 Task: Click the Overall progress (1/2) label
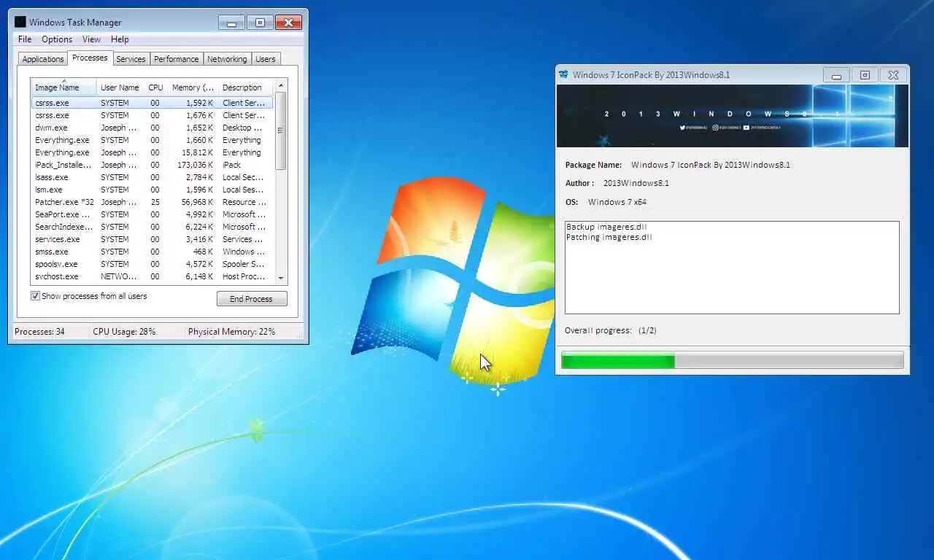[x=611, y=330]
